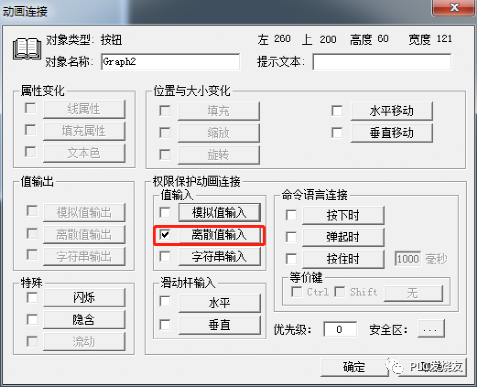Click the 1000 毫秒 interval field
This screenshot has width=477, height=387.
pos(408,259)
